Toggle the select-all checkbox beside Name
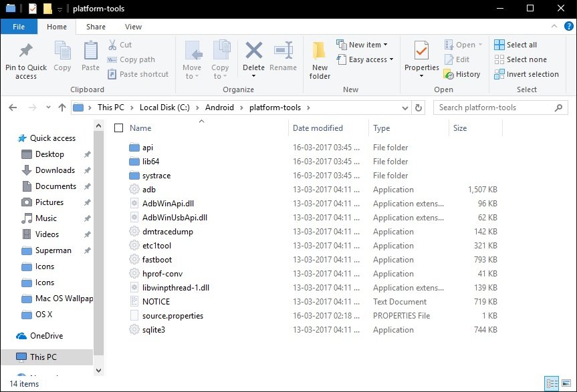Screen dimensions: 577x392 (x=118, y=128)
